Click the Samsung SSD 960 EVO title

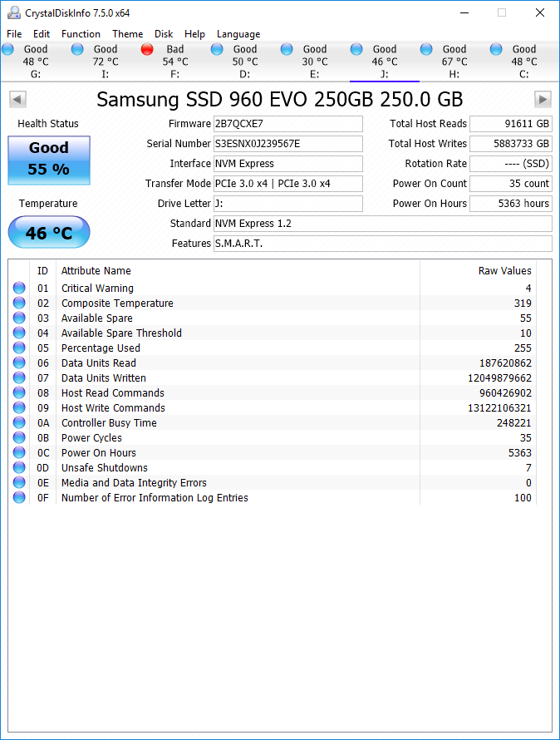(x=280, y=100)
